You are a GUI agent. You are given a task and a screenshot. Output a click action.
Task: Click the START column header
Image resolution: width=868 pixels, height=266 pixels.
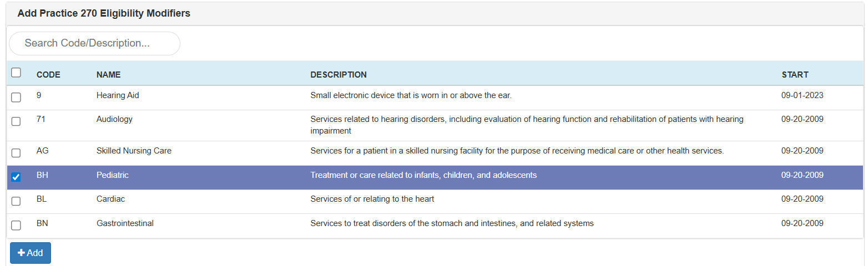pos(795,75)
